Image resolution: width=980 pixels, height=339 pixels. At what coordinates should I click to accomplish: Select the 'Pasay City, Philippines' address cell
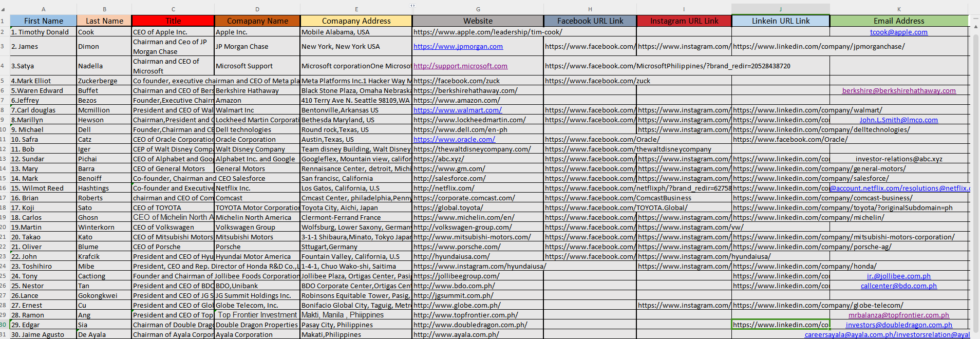(x=356, y=325)
